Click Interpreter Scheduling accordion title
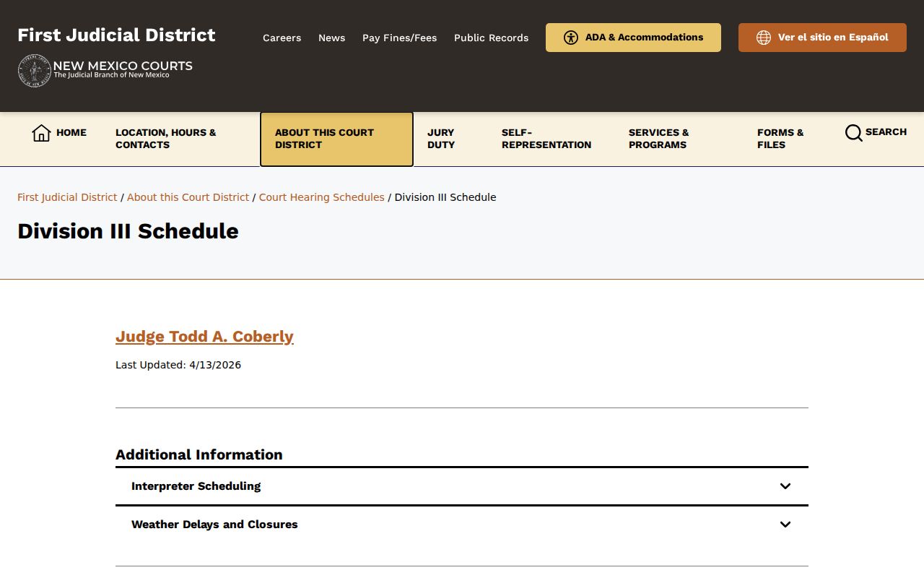The image size is (924, 578). tap(196, 486)
